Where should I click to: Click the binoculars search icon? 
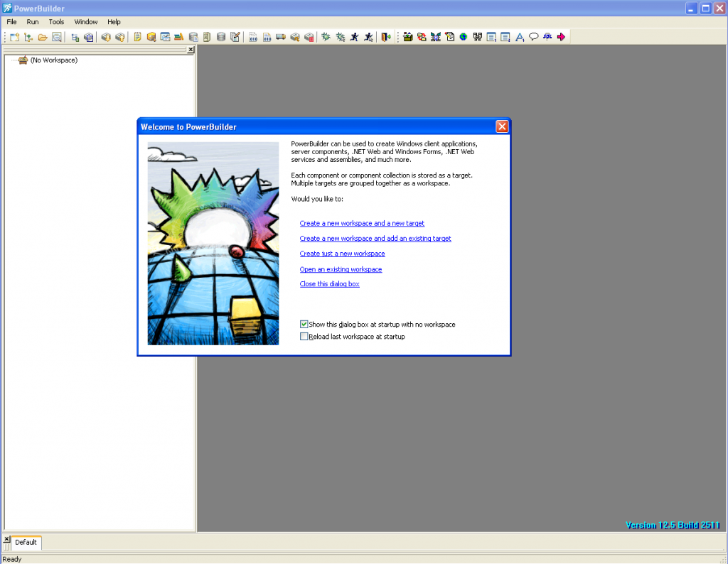[x=477, y=37]
